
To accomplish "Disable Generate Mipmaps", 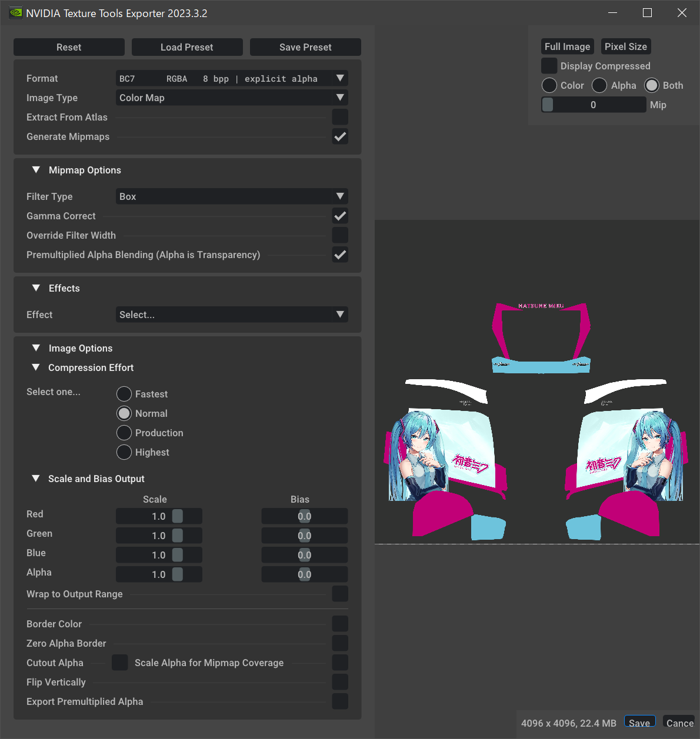I will [340, 136].
